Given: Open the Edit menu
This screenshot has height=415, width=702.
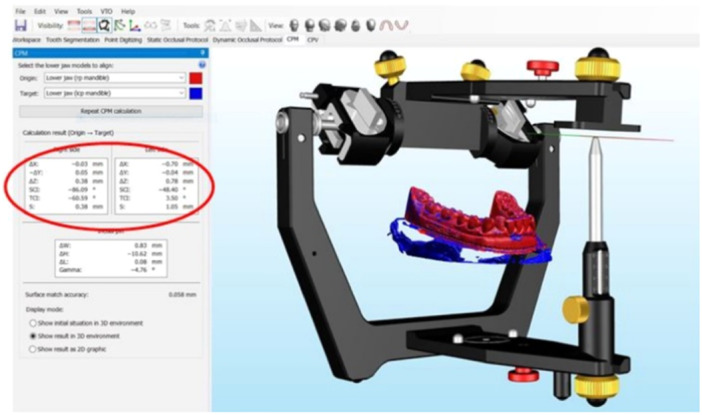Looking at the screenshot, I should pos(40,11).
